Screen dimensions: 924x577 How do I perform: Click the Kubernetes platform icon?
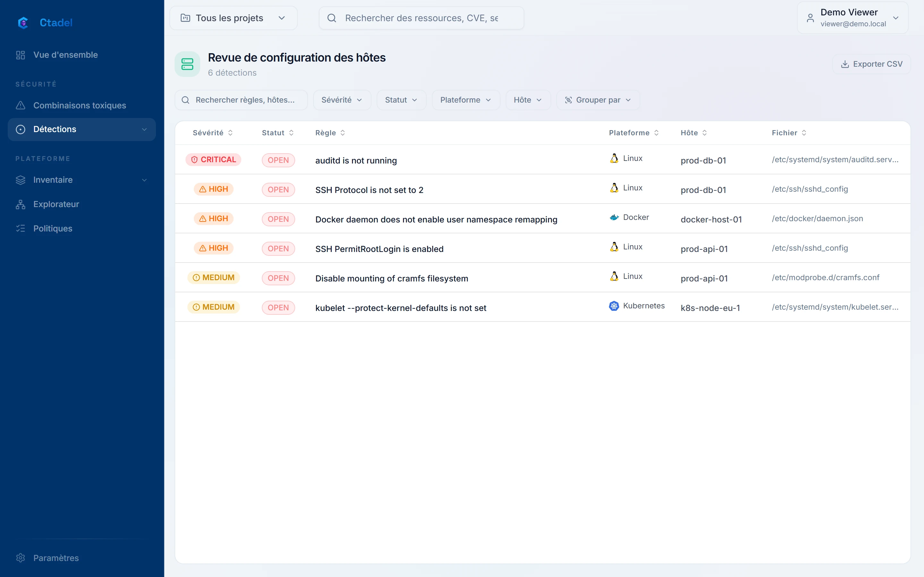(614, 306)
